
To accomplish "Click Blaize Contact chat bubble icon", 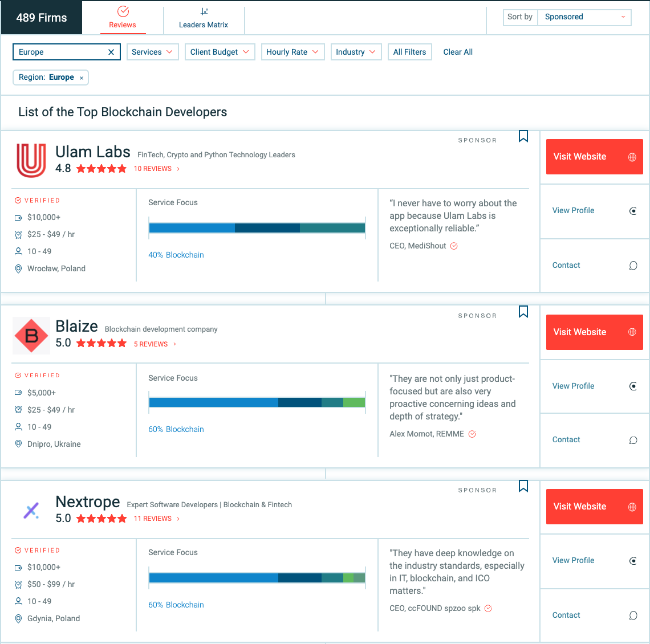I will click(633, 440).
